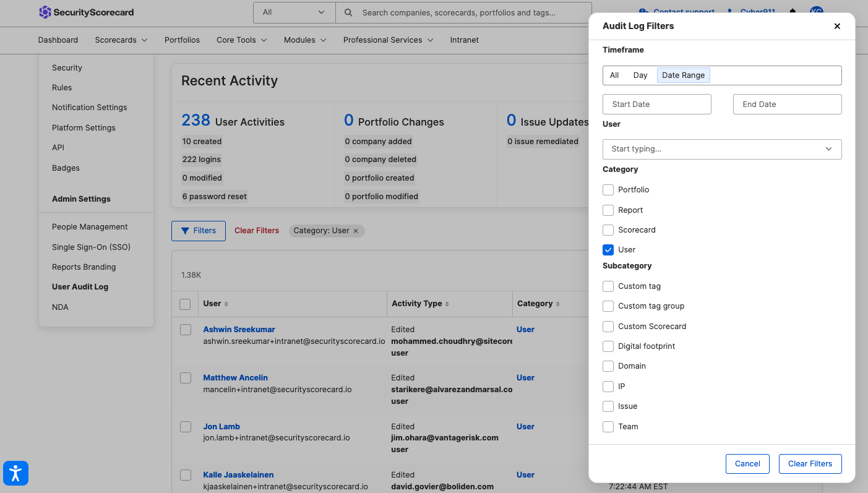Image resolution: width=868 pixels, height=493 pixels.
Task: Click the Start Date field
Action: (656, 105)
